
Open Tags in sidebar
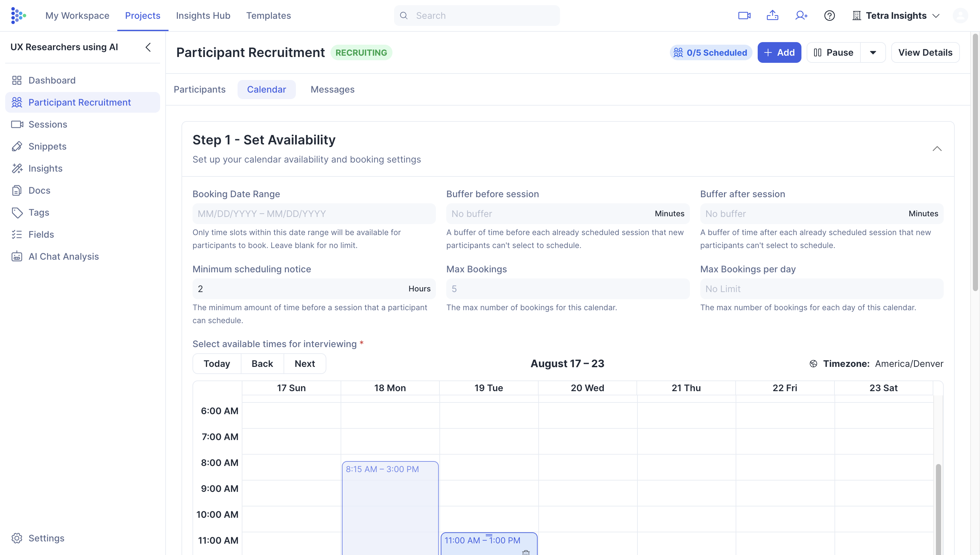pos(83,212)
